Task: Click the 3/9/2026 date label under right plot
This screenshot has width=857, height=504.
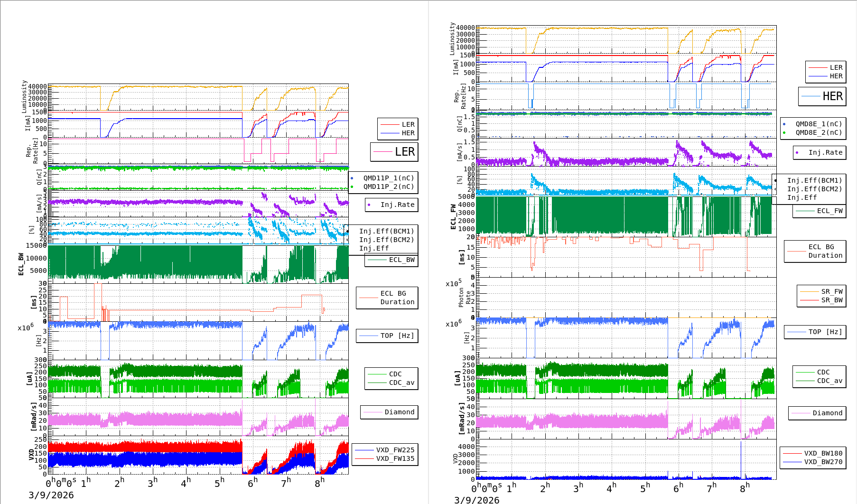Action: [x=476, y=500]
